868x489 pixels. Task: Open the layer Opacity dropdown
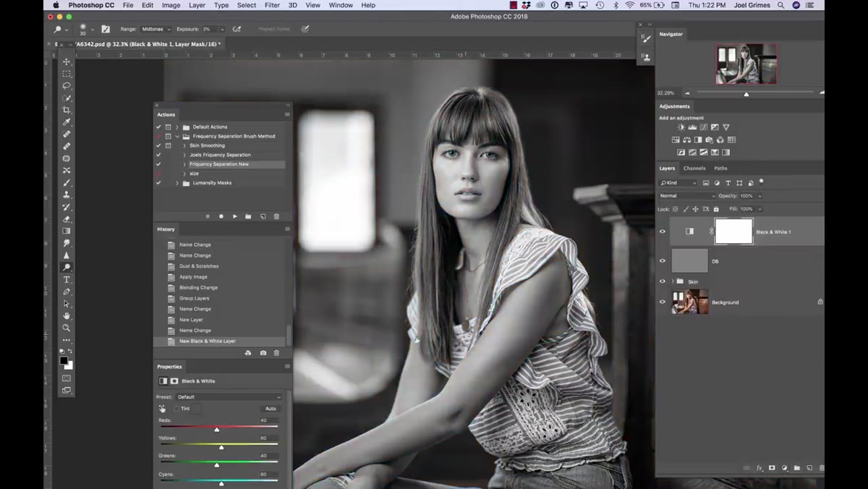point(759,196)
